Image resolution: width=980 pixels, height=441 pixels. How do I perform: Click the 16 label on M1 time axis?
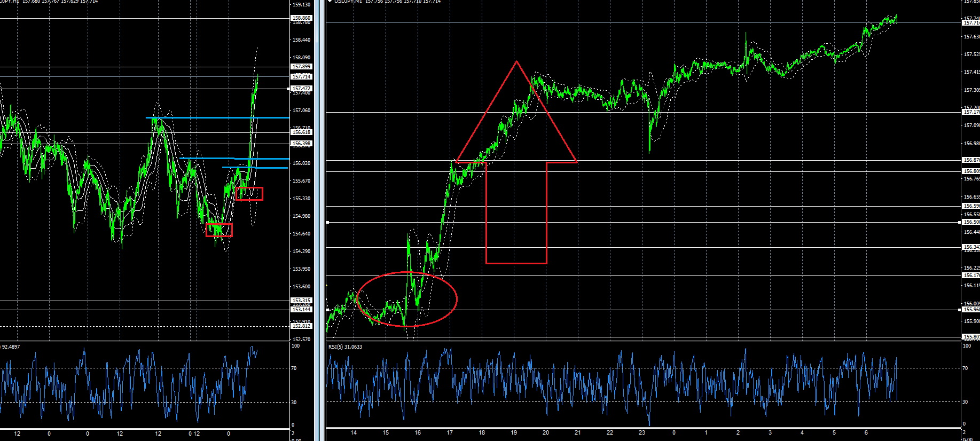click(418, 433)
